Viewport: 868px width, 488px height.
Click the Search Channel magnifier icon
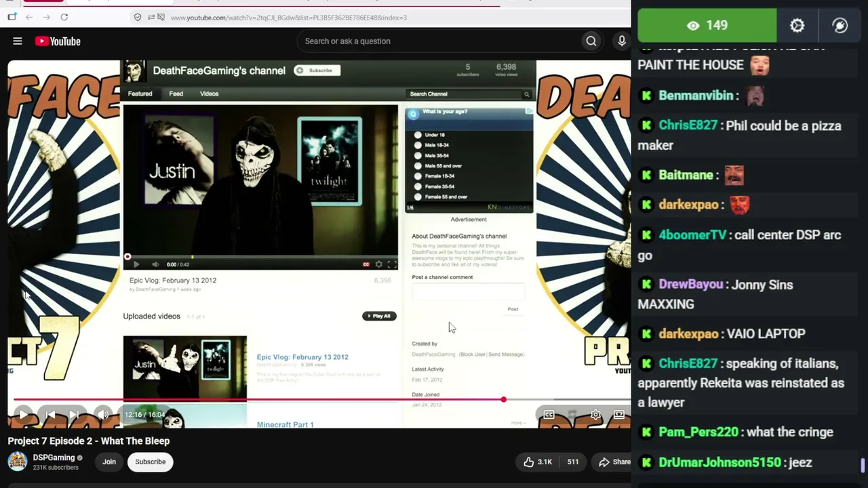[x=526, y=94]
